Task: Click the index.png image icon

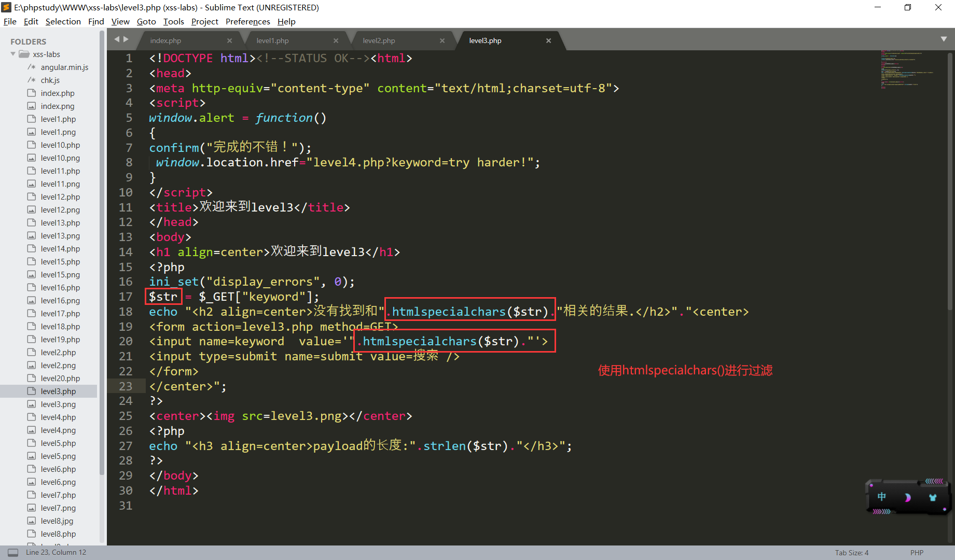Action: (x=32, y=106)
